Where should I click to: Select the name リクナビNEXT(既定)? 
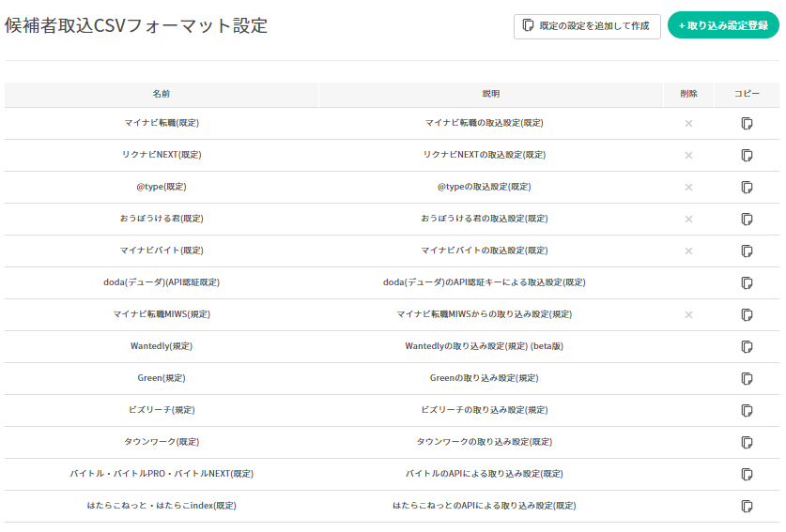pos(162,155)
